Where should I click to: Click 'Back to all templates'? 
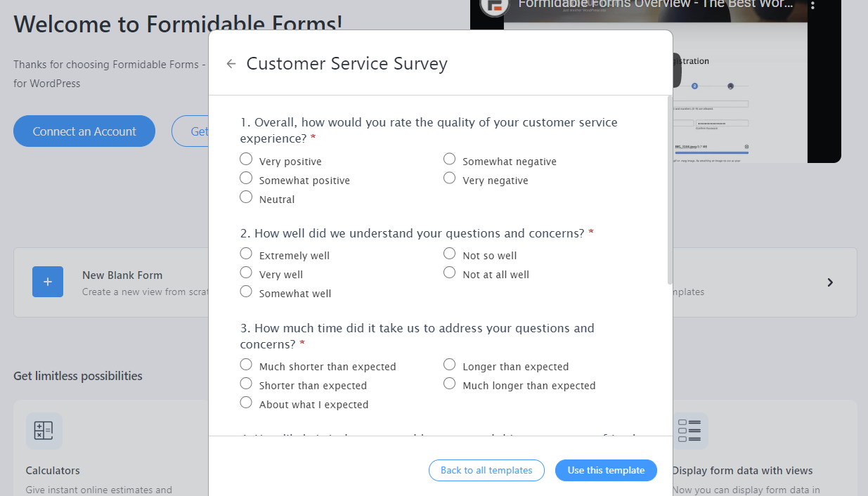click(486, 470)
